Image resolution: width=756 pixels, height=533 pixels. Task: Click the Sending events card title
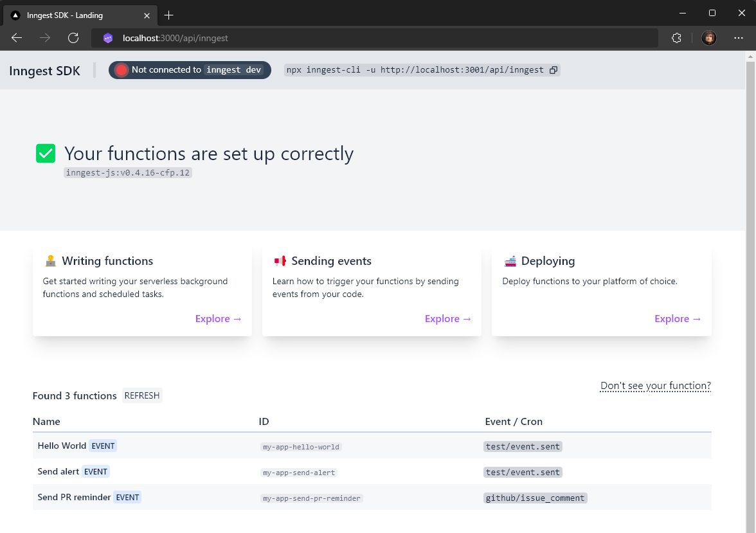point(331,261)
